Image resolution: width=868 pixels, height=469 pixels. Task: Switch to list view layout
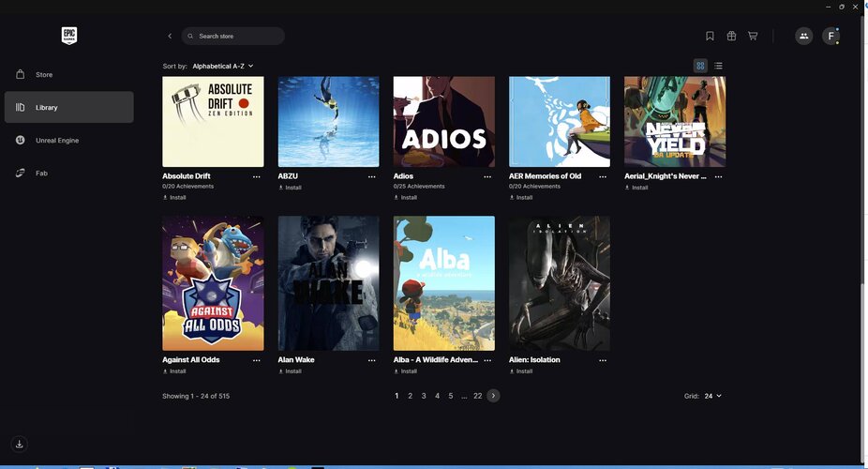click(718, 66)
